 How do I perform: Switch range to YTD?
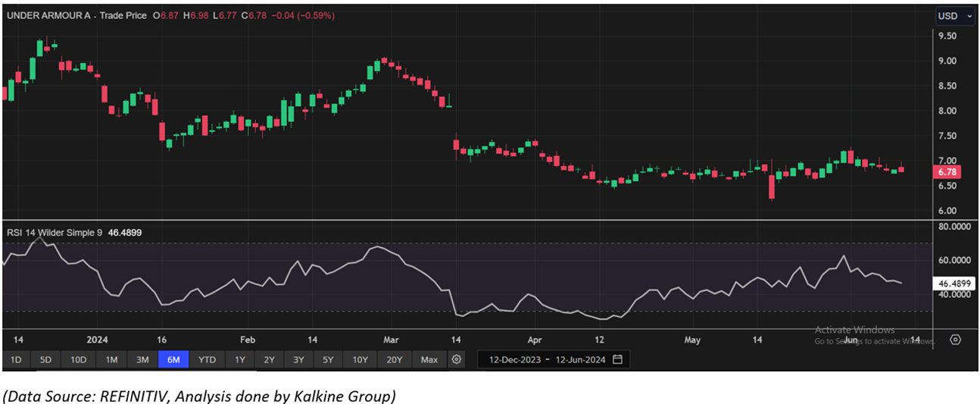point(208,359)
